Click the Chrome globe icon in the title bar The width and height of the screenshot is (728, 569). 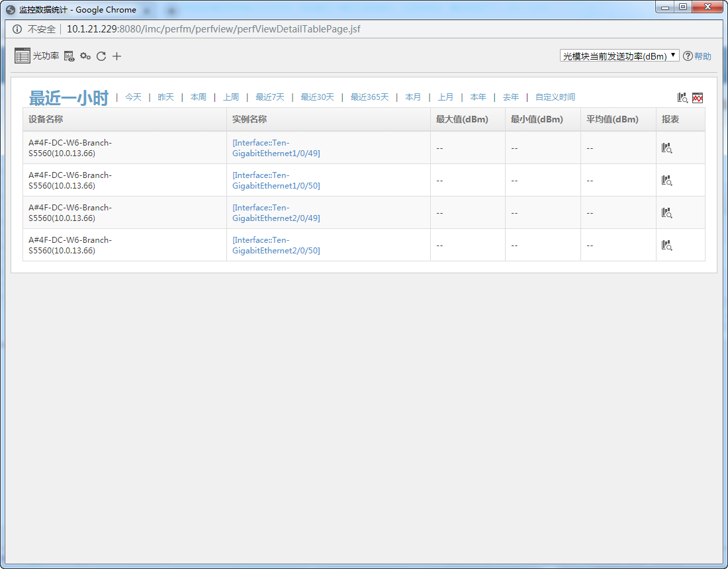coord(10,10)
